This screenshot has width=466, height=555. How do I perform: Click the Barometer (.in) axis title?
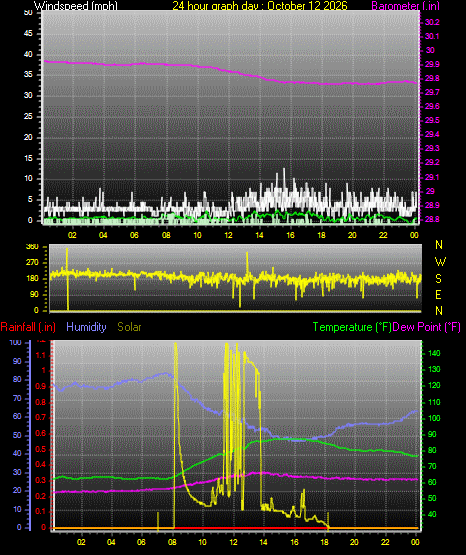click(405, 6)
